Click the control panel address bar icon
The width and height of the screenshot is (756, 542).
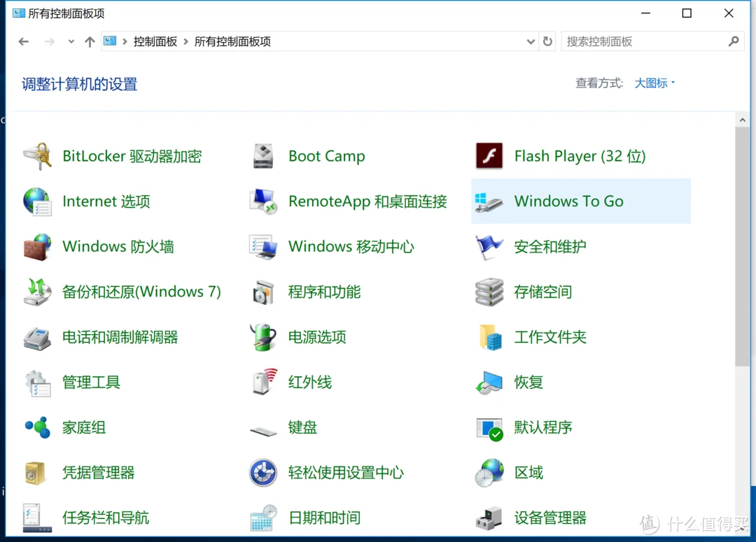coord(110,41)
